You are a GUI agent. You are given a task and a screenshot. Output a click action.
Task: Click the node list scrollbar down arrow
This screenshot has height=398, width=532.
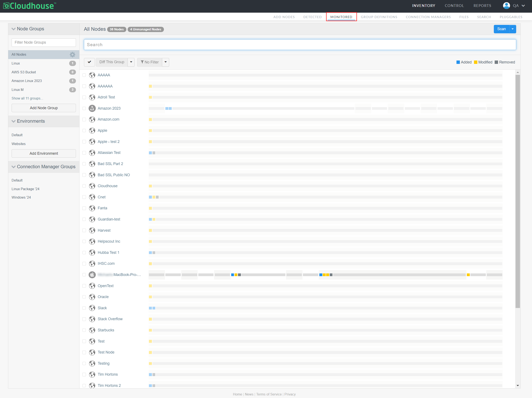click(x=518, y=386)
